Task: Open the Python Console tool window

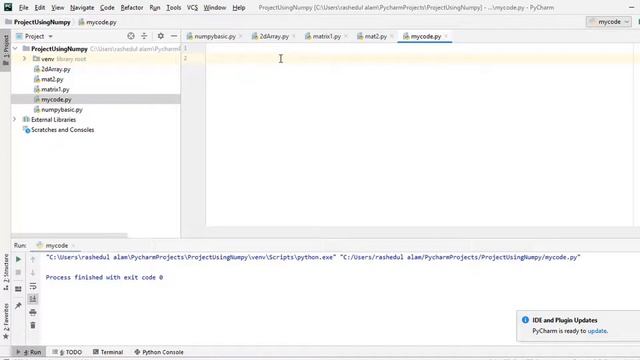Action: [x=159, y=352]
